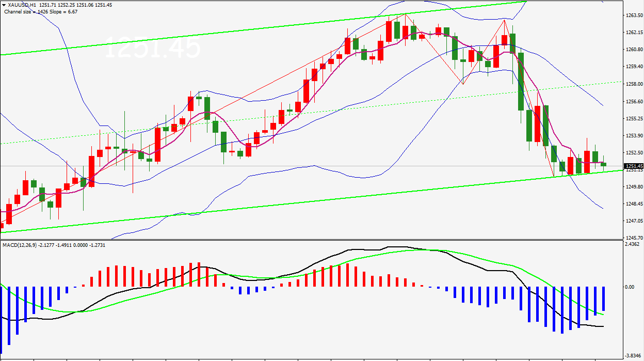Click the highlighted current price tag 1251.45 on axis
644x361 pixels.
coord(634,166)
